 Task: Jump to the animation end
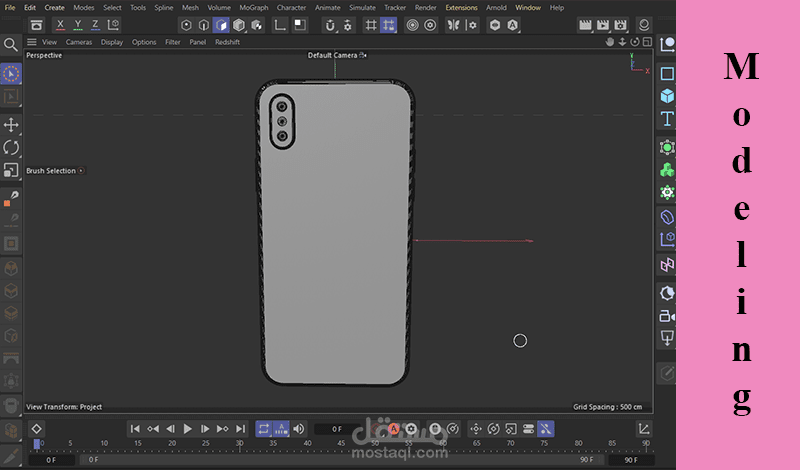pyautogui.click(x=238, y=429)
